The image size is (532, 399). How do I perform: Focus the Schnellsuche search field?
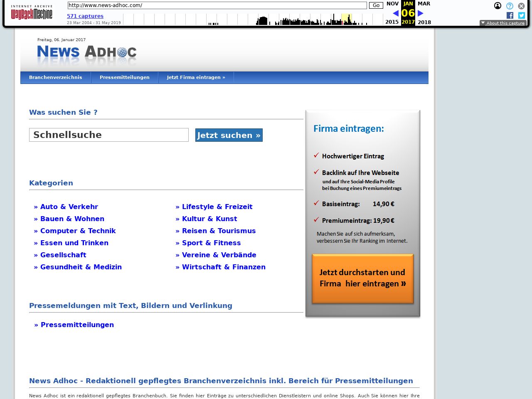click(x=109, y=135)
